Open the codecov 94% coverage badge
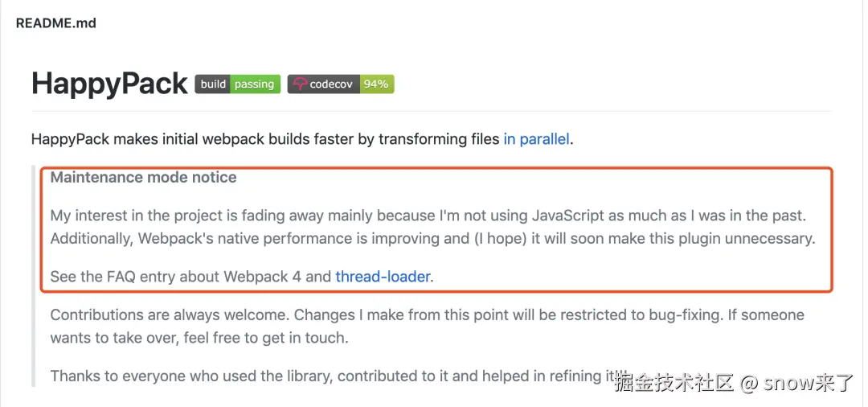 [x=341, y=84]
